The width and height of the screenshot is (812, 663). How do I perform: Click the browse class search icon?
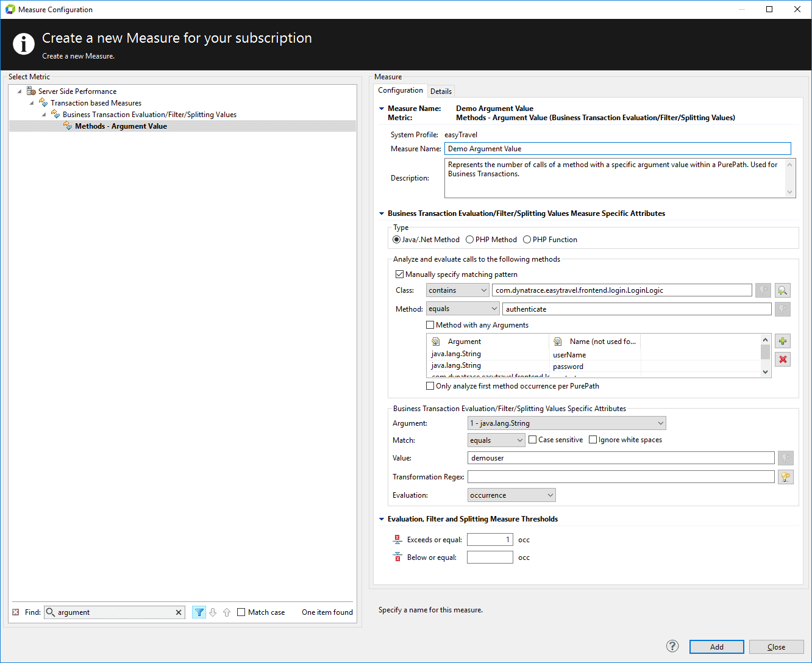(783, 290)
